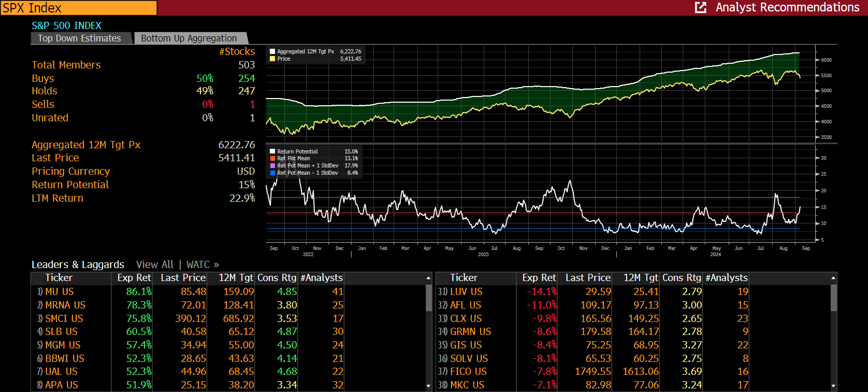Viewport: 868px width, 392px height.
Task: Select the MGM US row
Action: pyautogui.click(x=228, y=345)
